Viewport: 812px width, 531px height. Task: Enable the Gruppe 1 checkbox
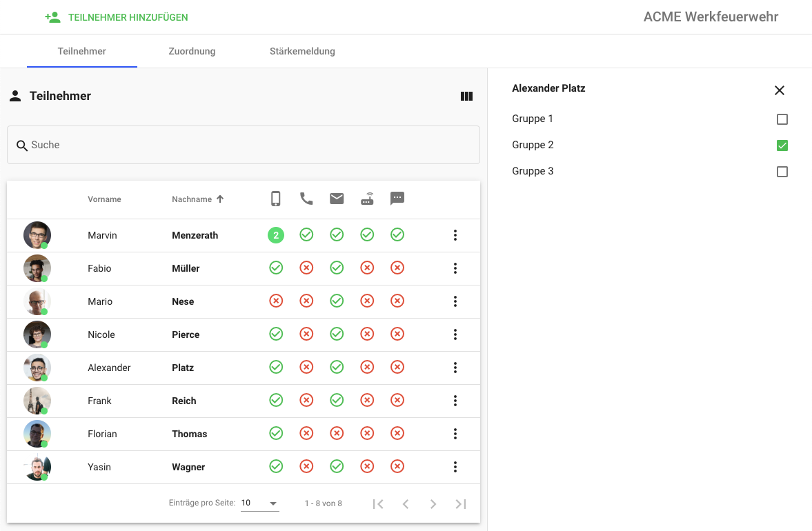pos(782,119)
